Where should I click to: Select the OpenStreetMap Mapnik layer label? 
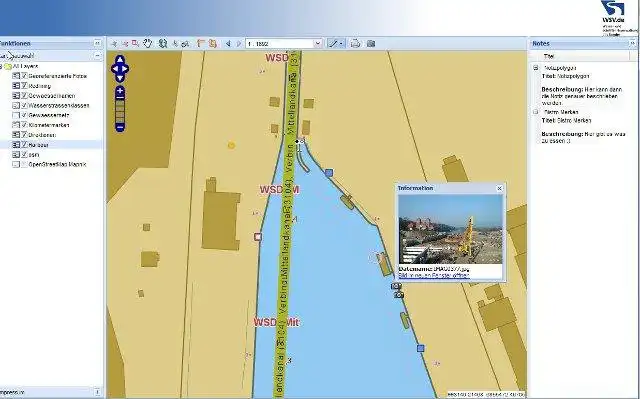[57, 164]
